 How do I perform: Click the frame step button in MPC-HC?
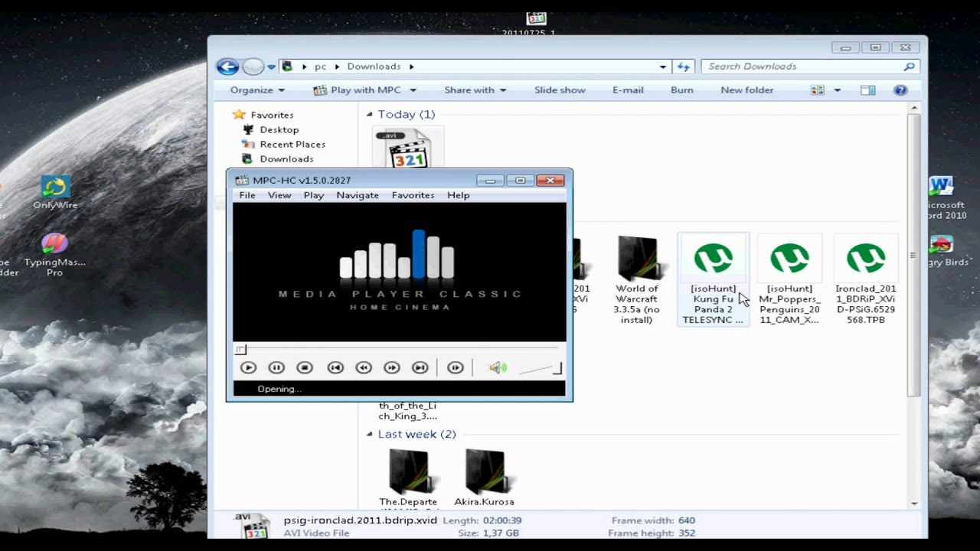455,368
